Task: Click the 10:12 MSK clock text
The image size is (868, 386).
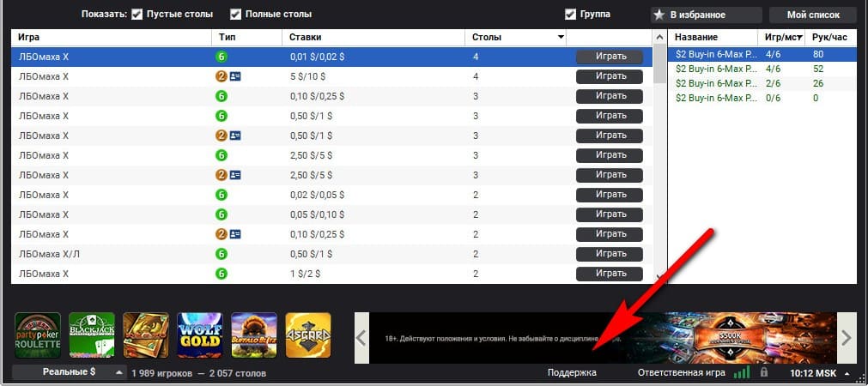Action: coord(813,373)
